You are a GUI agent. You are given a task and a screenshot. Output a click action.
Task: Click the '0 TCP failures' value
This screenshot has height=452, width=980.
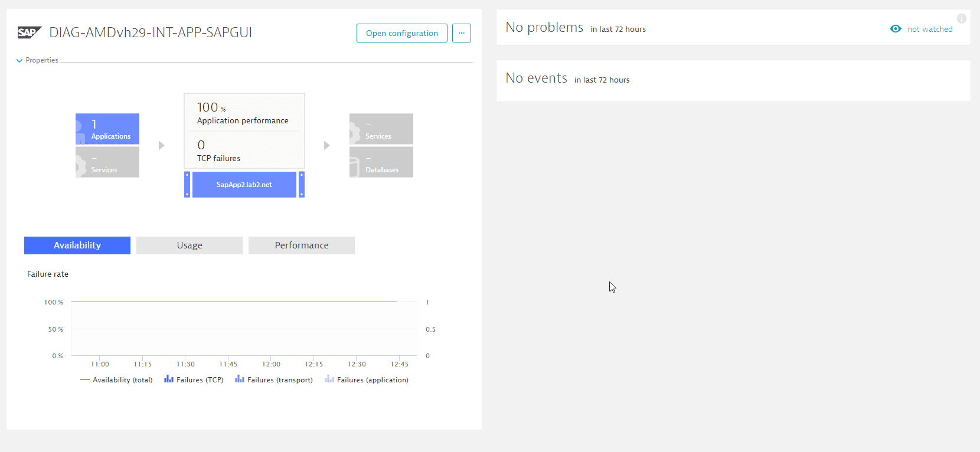(x=218, y=151)
